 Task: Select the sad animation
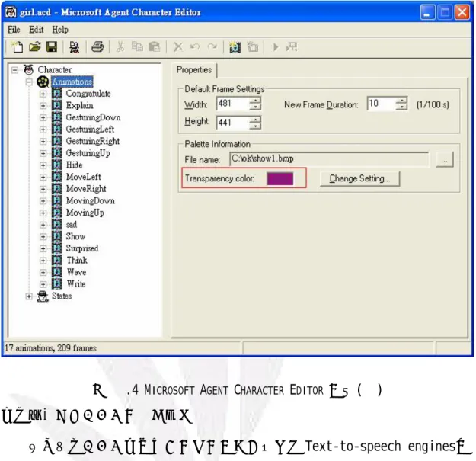tap(72, 225)
